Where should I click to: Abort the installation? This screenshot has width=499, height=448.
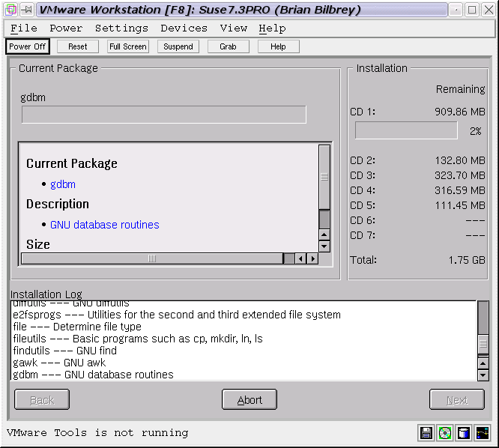tap(250, 400)
